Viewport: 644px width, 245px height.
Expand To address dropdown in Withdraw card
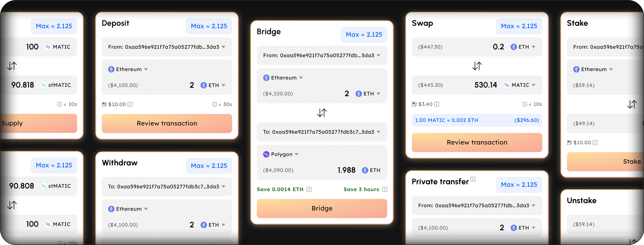click(224, 187)
